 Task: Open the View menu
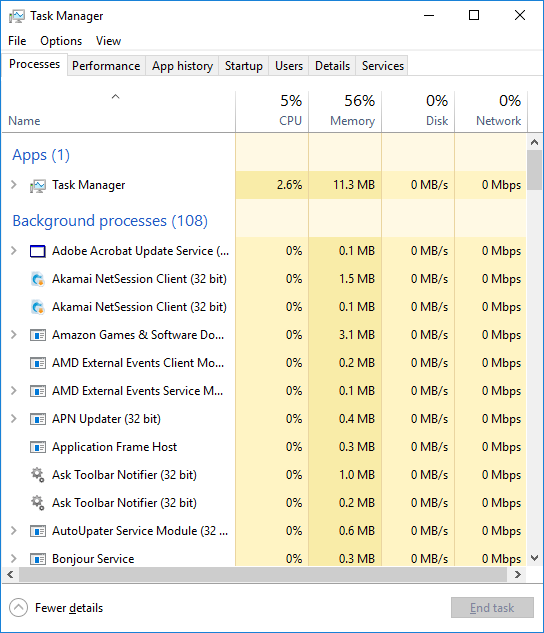(108, 41)
